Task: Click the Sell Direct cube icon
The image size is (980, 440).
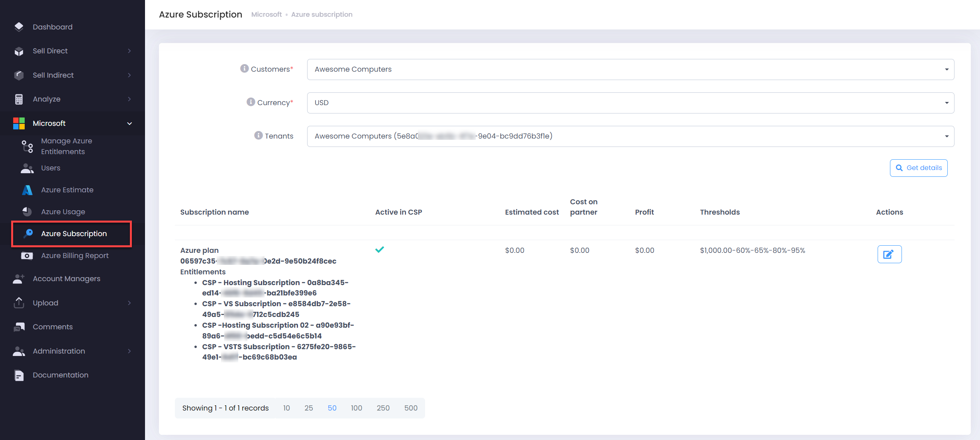Action: click(19, 51)
